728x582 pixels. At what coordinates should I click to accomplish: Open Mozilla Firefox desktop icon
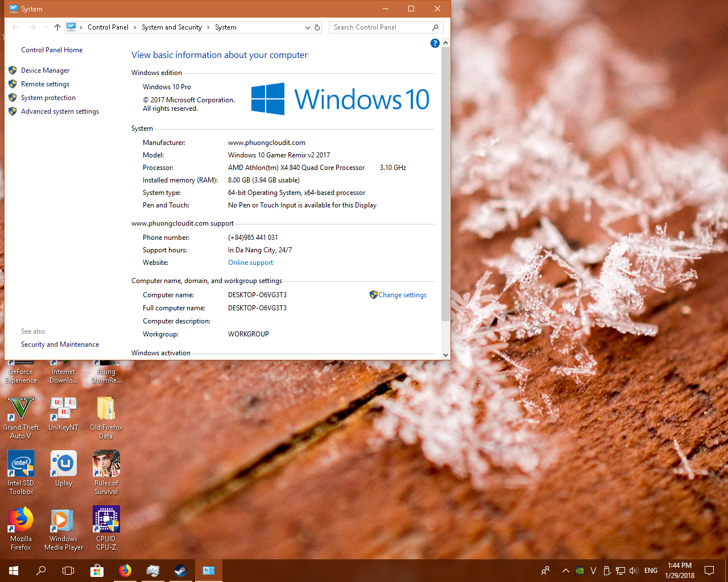(x=21, y=529)
